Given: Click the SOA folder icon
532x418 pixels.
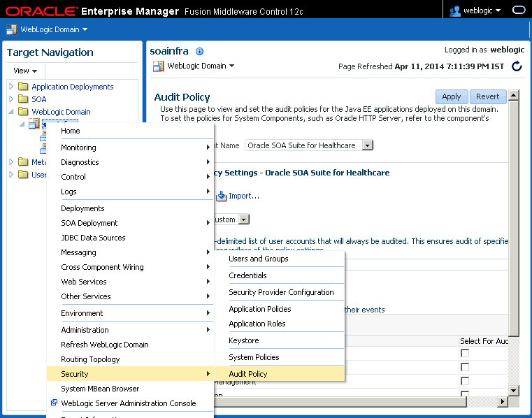Looking at the screenshot, I should [x=23, y=99].
